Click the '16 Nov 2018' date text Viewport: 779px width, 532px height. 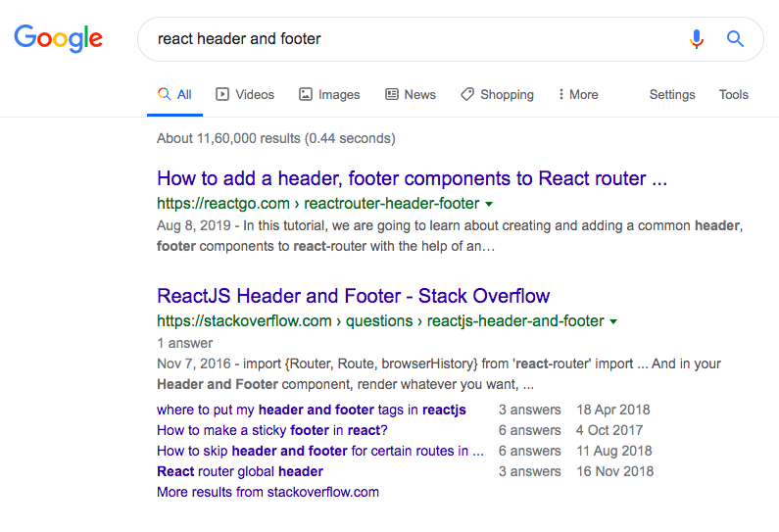(615, 471)
